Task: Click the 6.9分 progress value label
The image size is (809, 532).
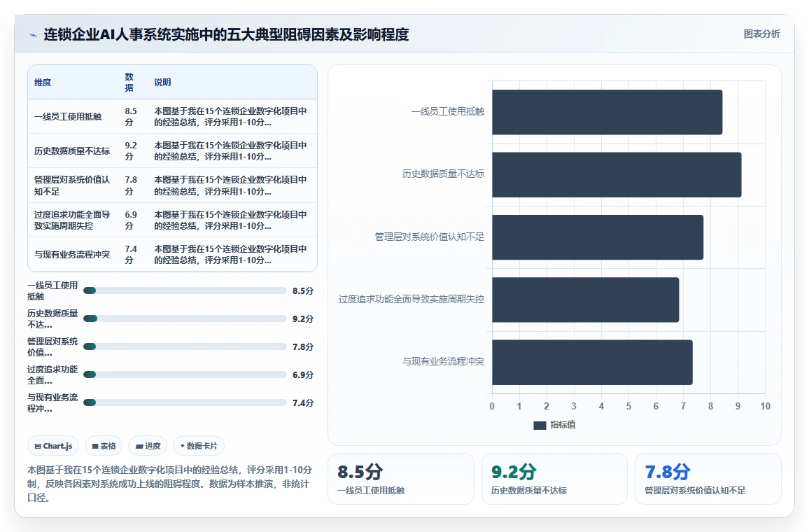Action: (x=303, y=374)
